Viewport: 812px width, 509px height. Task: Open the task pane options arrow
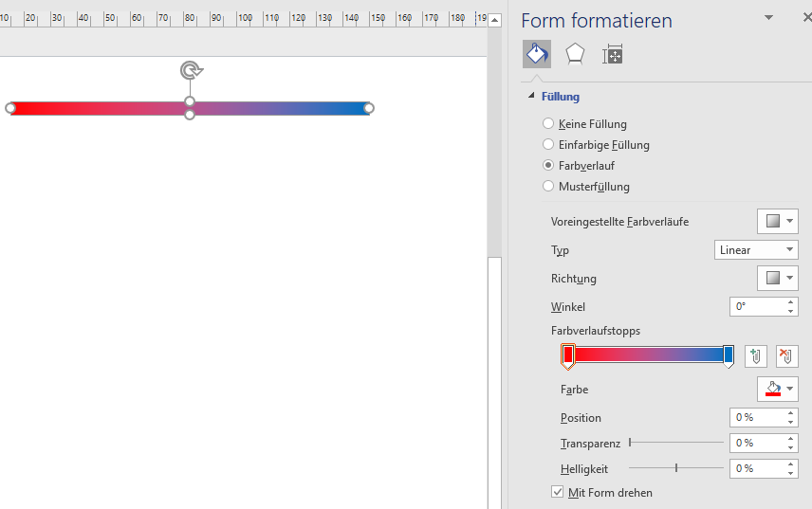pos(768,18)
